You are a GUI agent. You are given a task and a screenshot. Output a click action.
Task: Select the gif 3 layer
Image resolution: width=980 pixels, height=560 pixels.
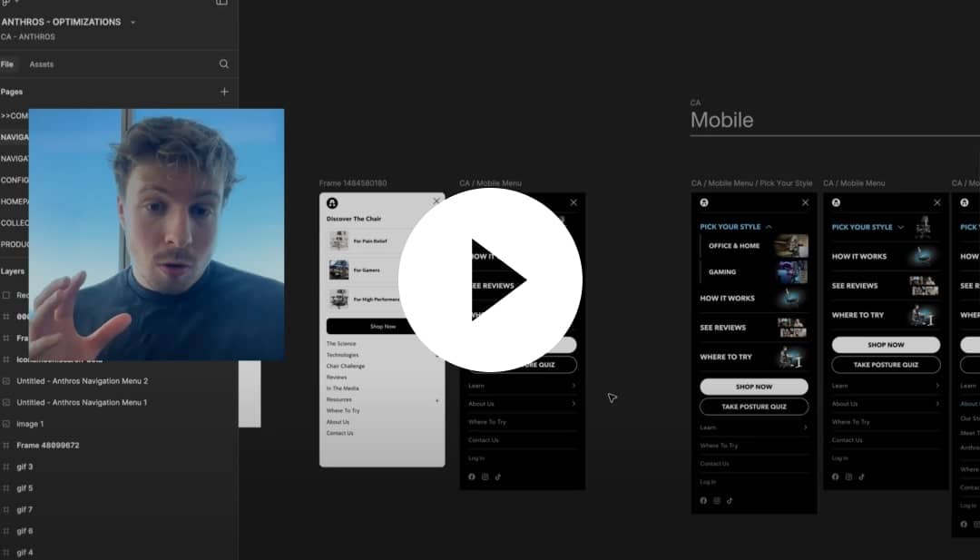click(x=24, y=467)
